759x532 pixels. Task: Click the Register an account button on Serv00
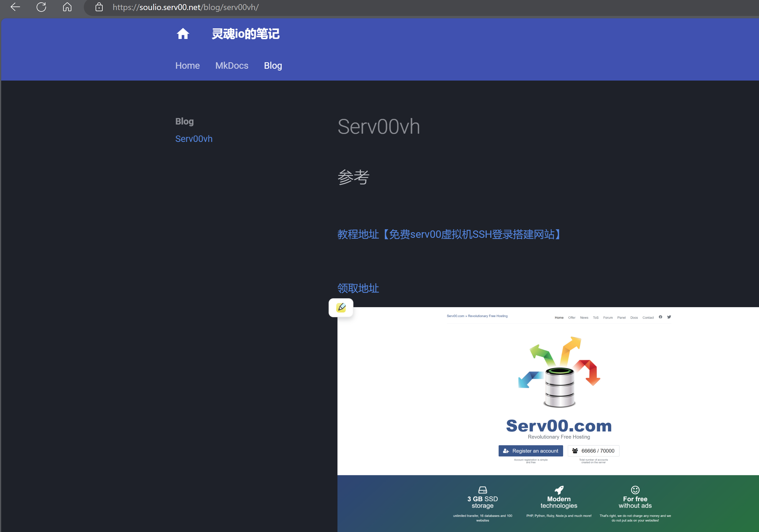point(531,451)
